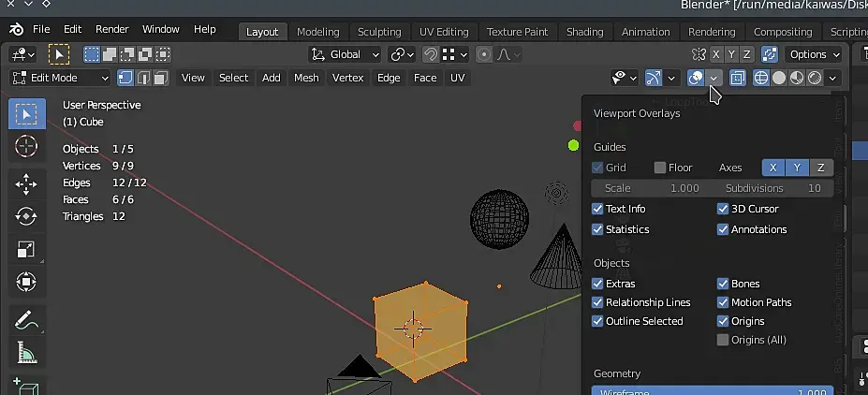Image resolution: width=868 pixels, height=395 pixels.
Task: Toggle proportional editing
Action: pos(484,54)
